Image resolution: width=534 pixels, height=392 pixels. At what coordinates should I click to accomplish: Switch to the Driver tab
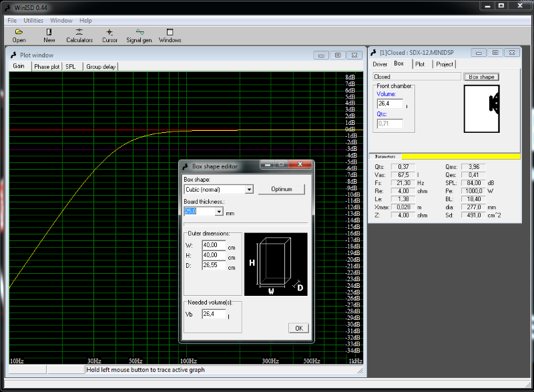click(380, 64)
